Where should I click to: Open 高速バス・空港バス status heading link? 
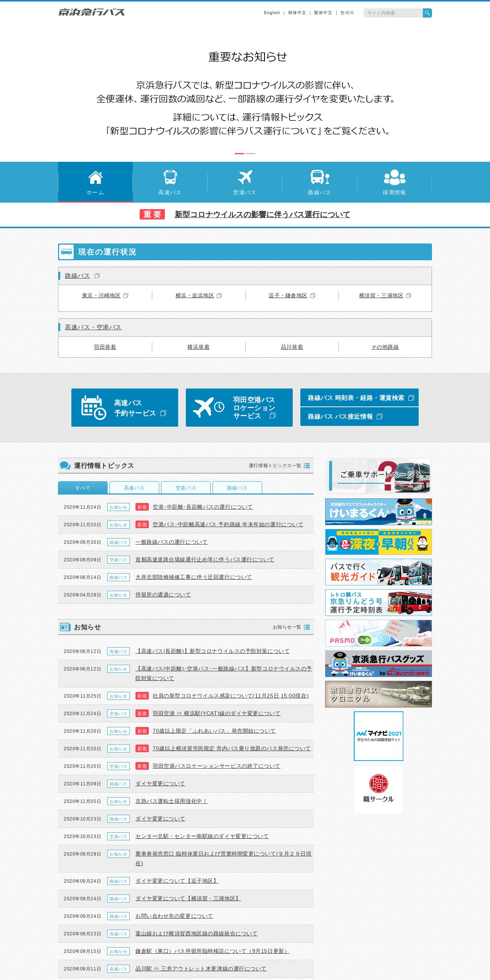tap(93, 327)
